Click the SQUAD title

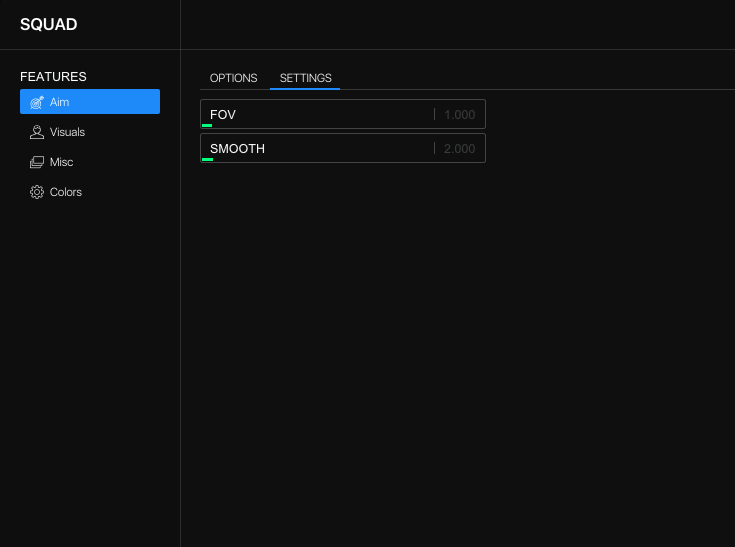click(49, 24)
